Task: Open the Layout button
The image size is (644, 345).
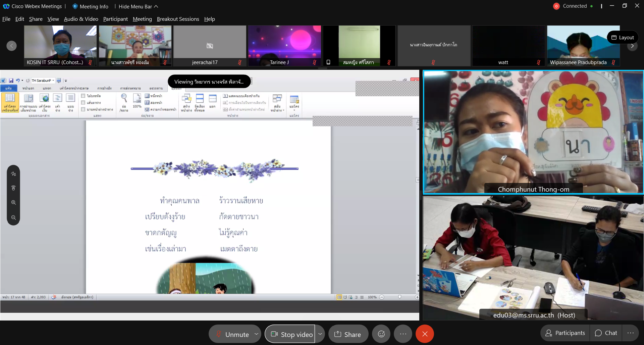Action: 623,37
